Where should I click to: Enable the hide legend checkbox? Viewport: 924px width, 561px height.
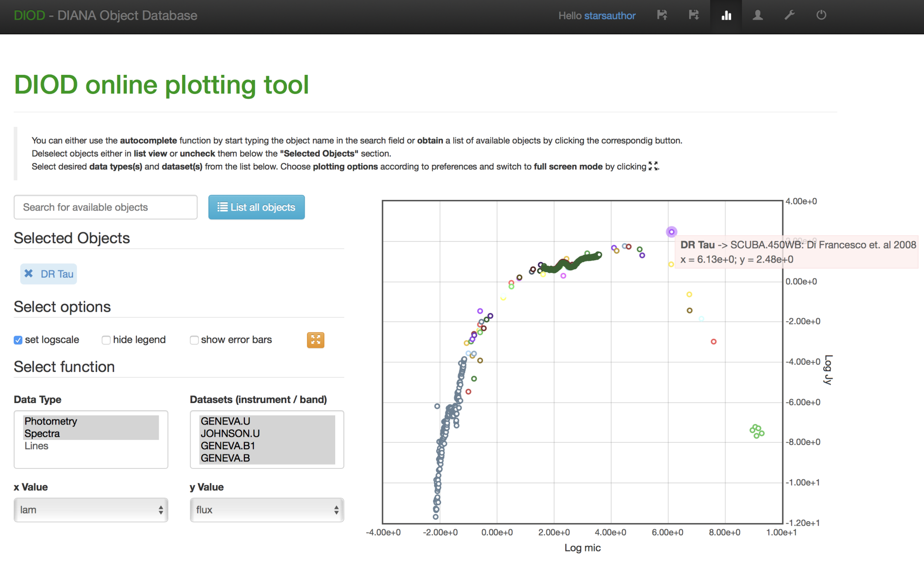106,340
